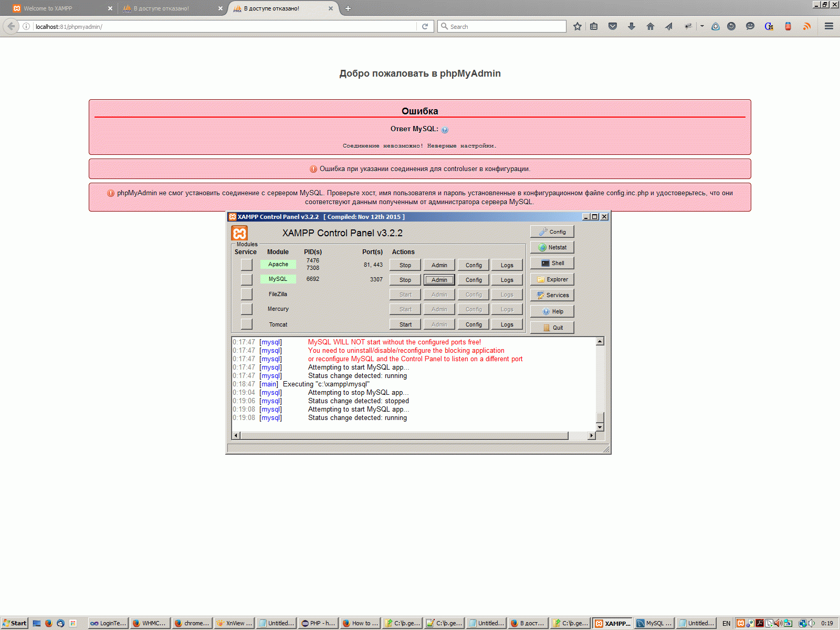Open a new browser tab with plus
The width and height of the screenshot is (840, 630).
click(348, 8)
